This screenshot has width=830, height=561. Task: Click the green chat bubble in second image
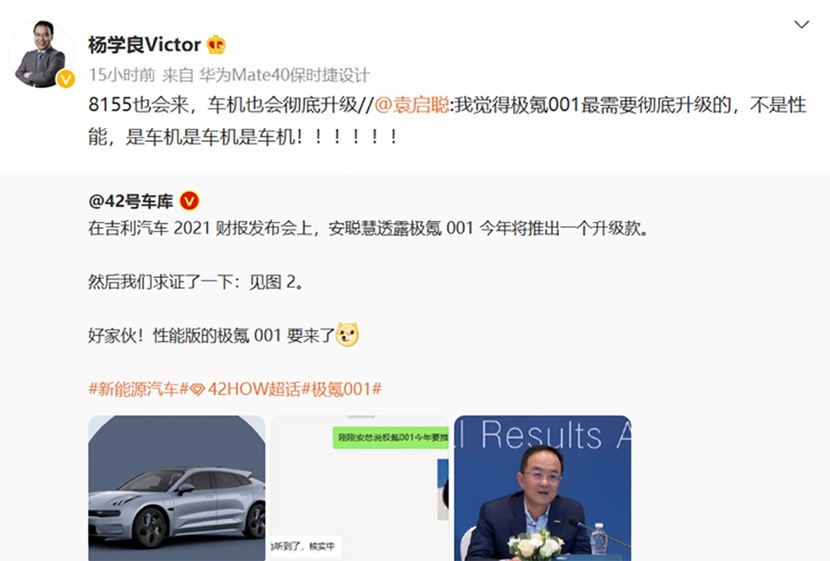[390, 438]
